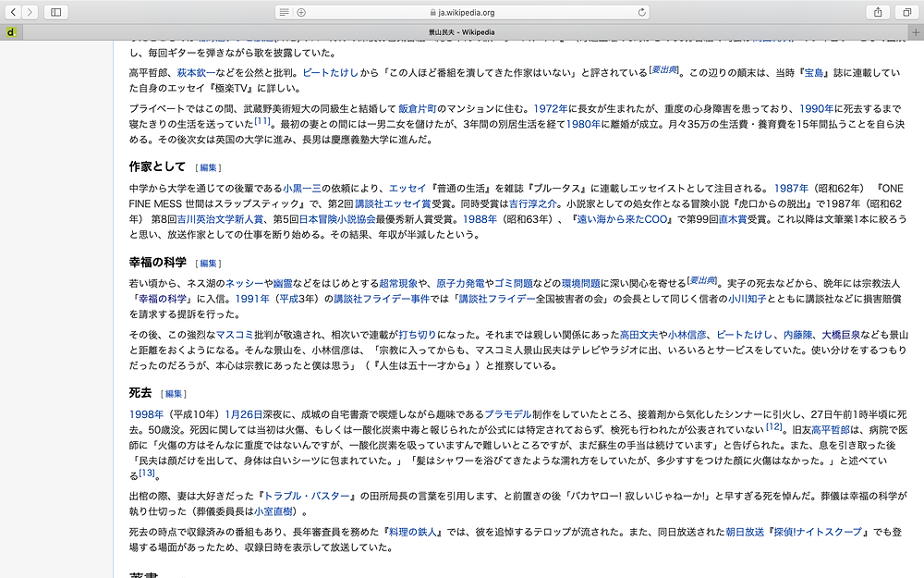This screenshot has width=924, height=578.
Task: Edit the 幸福の科学 section
Action: coord(209,264)
